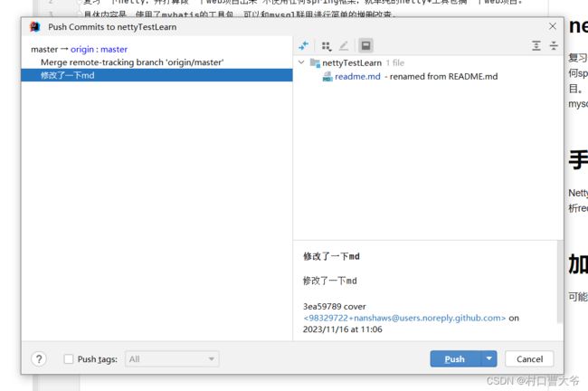Click the local master branch label
Viewport: 588px width, 391px height.
(44, 50)
